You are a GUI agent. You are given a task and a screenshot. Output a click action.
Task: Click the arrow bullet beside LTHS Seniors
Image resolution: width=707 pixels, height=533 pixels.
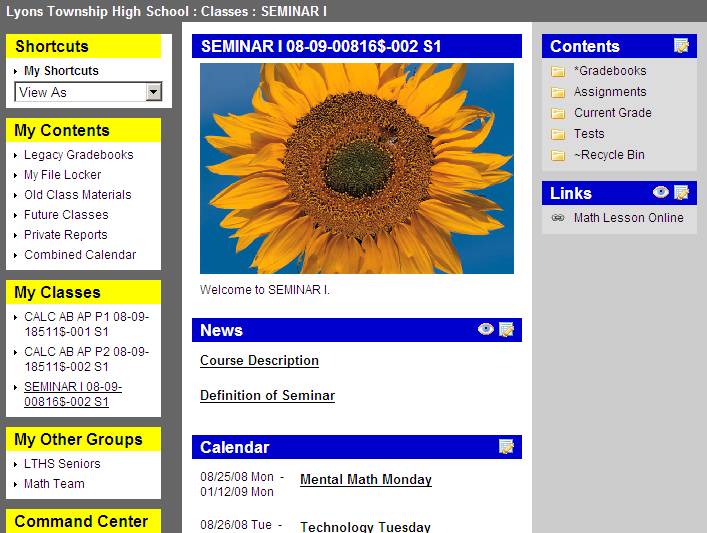pos(15,464)
